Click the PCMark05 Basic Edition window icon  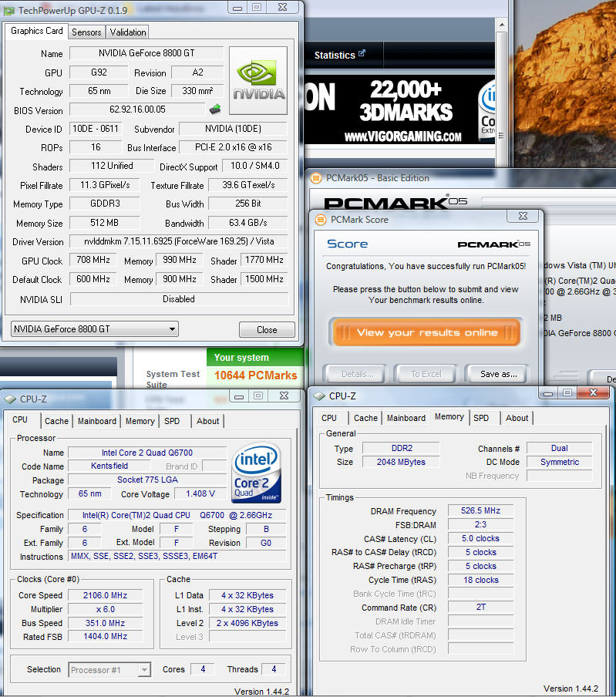tap(315, 178)
